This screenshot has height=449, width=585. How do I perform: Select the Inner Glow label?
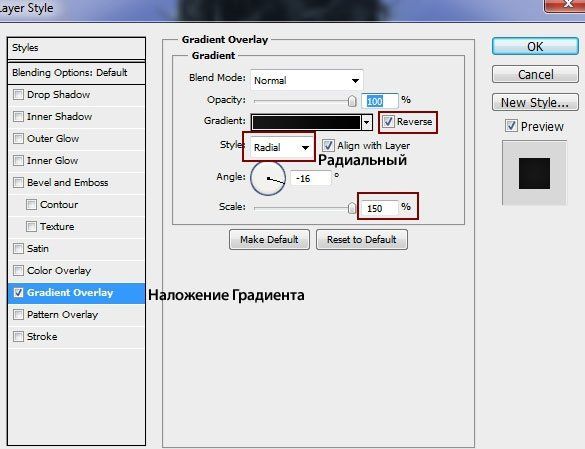pyautogui.click(x=52, y=160)
